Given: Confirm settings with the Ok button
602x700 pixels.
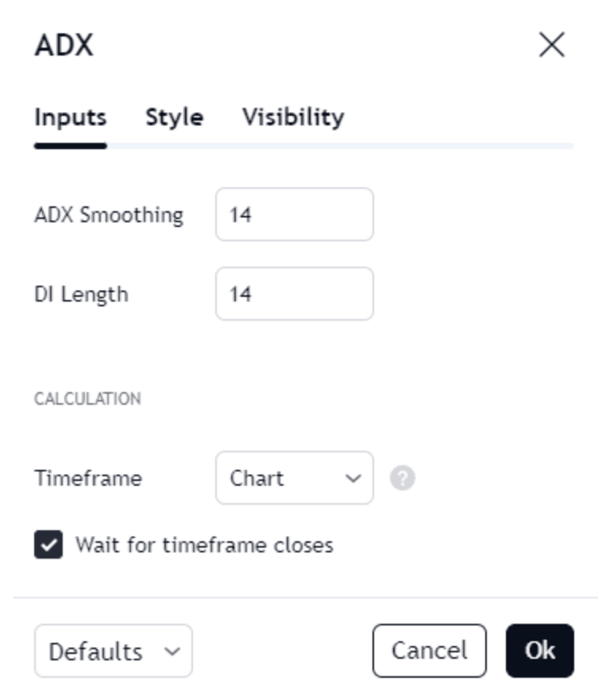Looking at the screenshot, I should click(539, 651).
